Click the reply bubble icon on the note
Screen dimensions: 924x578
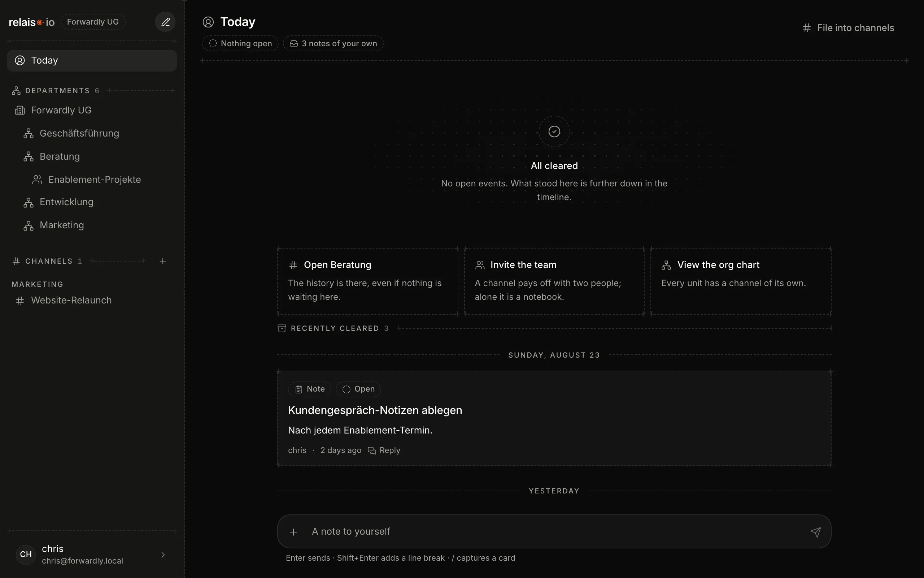coord(371,451)
